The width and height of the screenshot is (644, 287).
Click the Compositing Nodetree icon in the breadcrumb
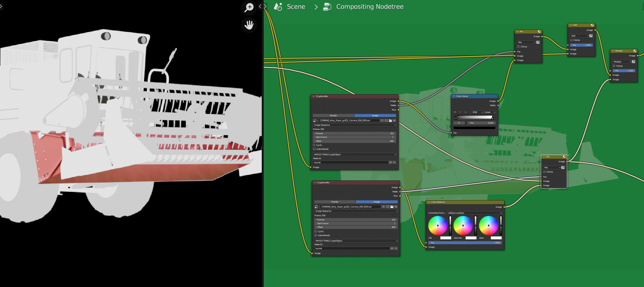327,7
